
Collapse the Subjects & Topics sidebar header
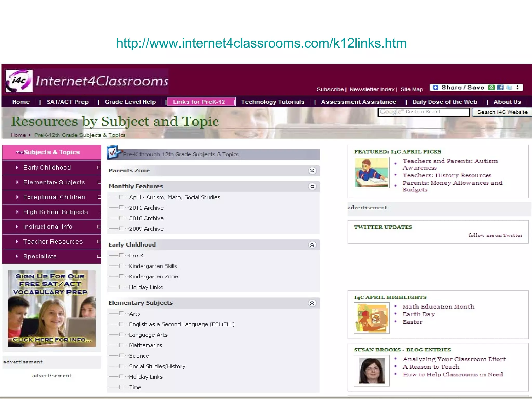[51, 152]
